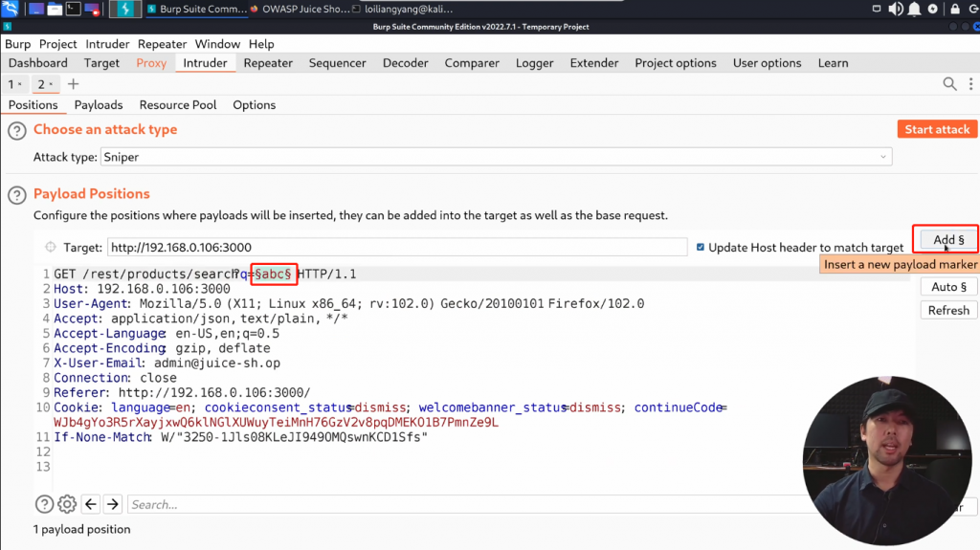Click into the Target URL field
This screenshot has width=980, height=550.
397,248
